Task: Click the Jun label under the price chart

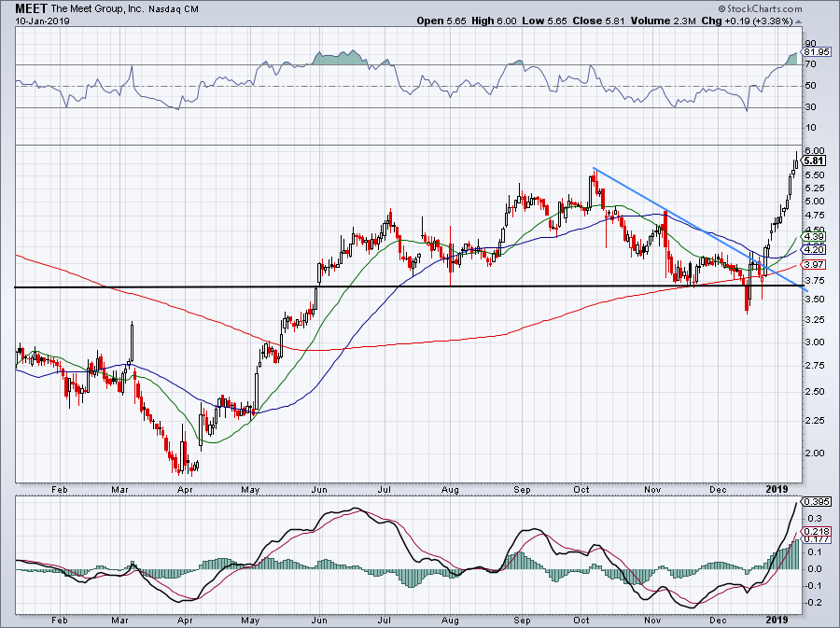Action: (319, 489)
